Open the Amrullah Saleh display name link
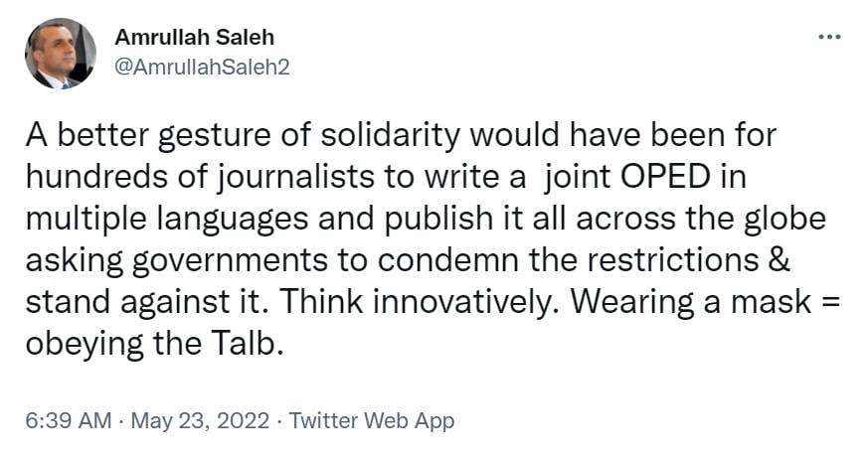The width and height of the screenshot is (868, 459). (194, 38)
